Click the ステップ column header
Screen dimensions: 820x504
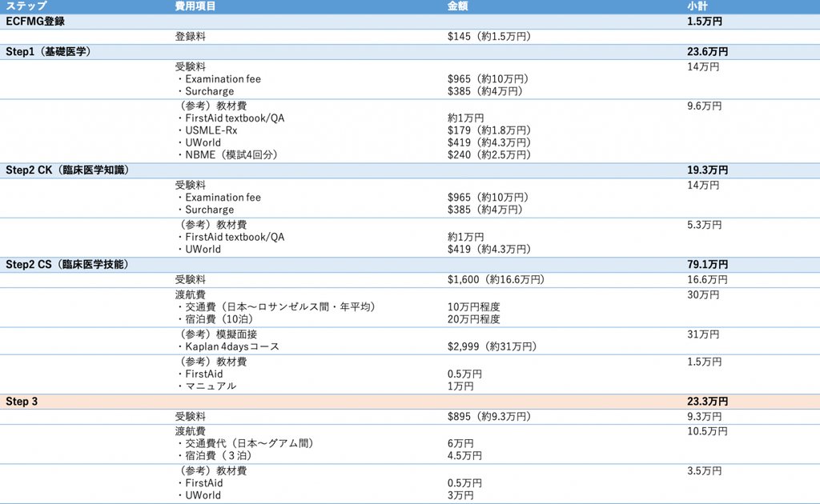(26, 6)
